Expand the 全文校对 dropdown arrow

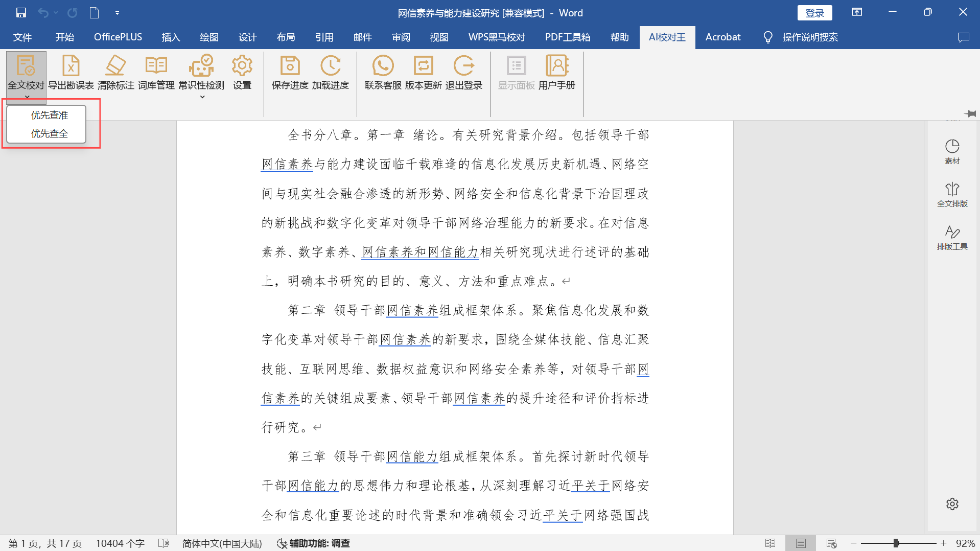tap(27, 97)
